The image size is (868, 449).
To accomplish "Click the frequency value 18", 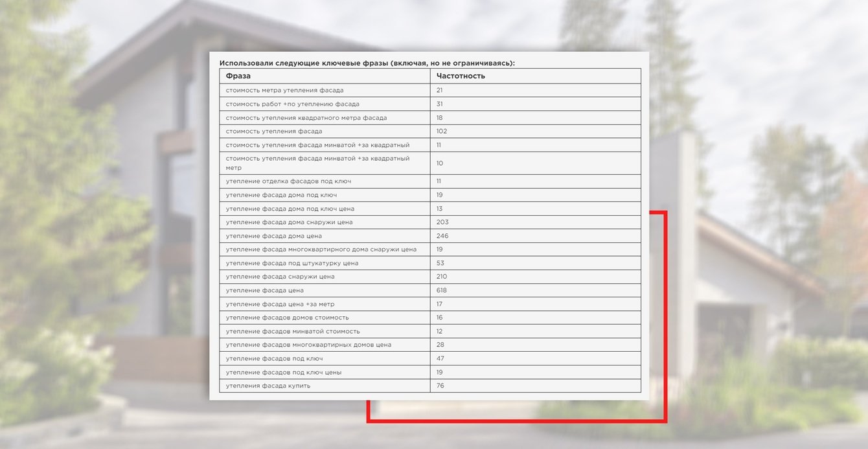I will (x=439, y=118).
